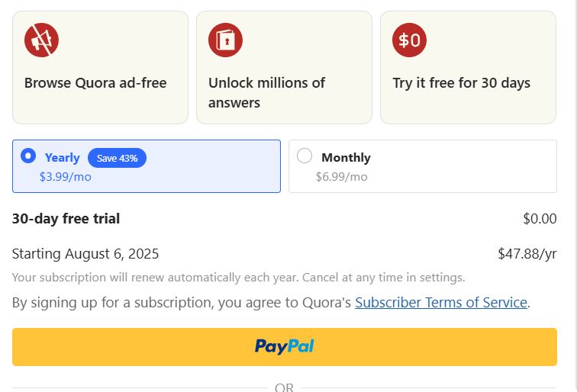Click the locked book unlock-answers icon
This screenshot has width=577, height=392.
point(225,40)
